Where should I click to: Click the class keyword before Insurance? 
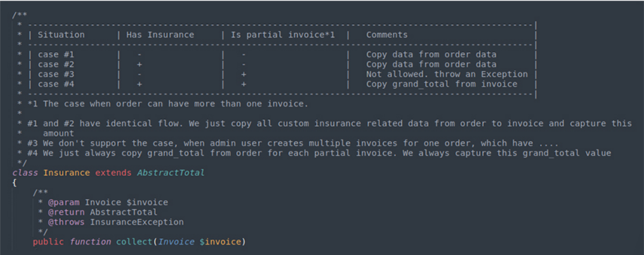click(x=25, y=173)
